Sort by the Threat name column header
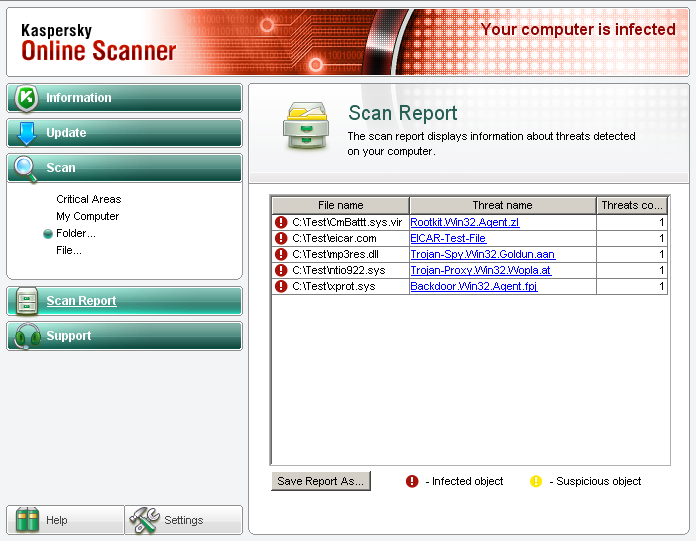 click(x=502, y=205)
